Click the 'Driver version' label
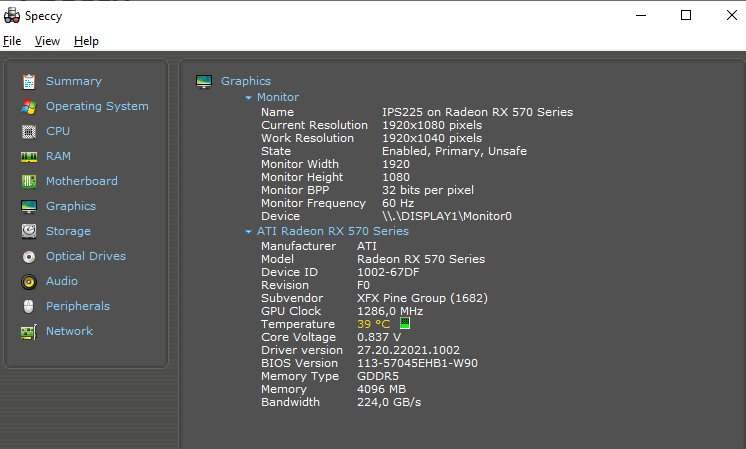The width and height of the screenshot is (746, 449). pyautogui.click(x=302, y=350)
